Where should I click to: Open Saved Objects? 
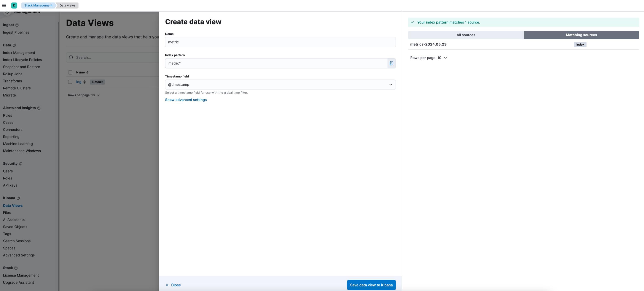pos(15,227)
